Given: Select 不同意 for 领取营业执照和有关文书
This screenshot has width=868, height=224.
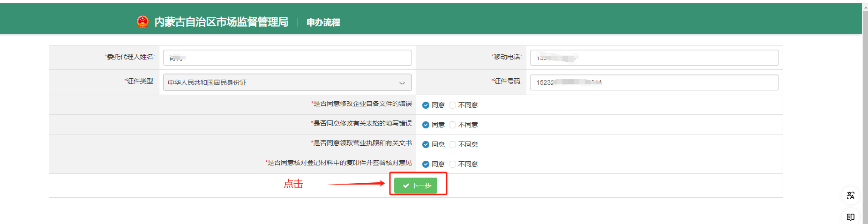Looking at the screenshot, I should tap(452, 144).
